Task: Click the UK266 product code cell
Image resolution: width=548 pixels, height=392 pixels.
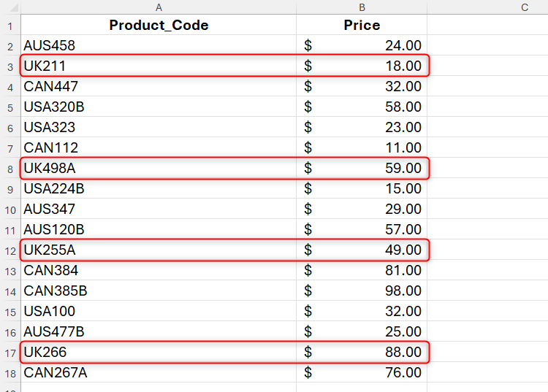Action: pos(159,353)
